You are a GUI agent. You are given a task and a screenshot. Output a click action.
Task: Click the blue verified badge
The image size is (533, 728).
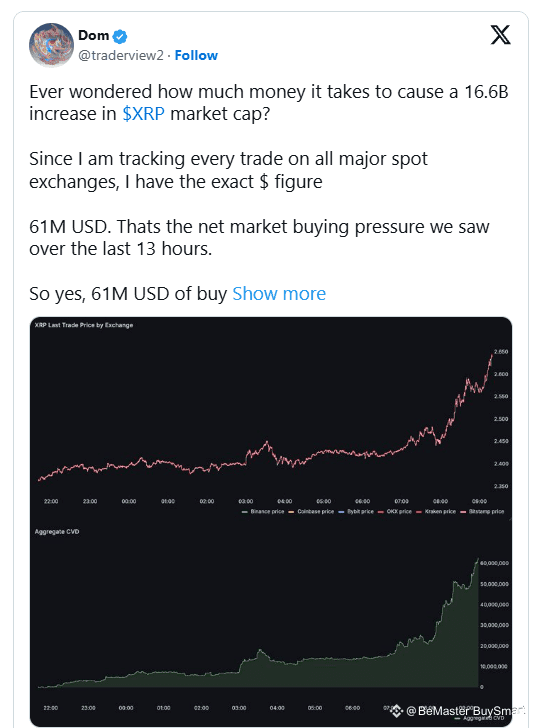pyautogui.click(x=120, y=36)
